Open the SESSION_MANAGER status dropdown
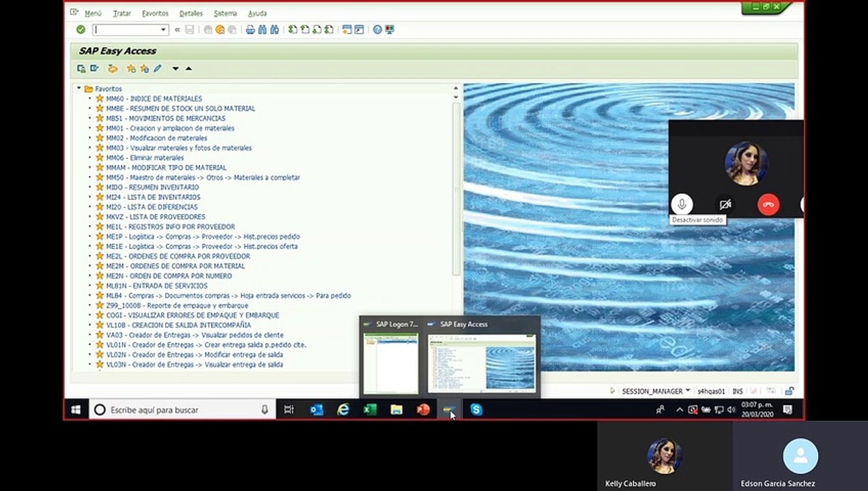 (x=688, y=391)
